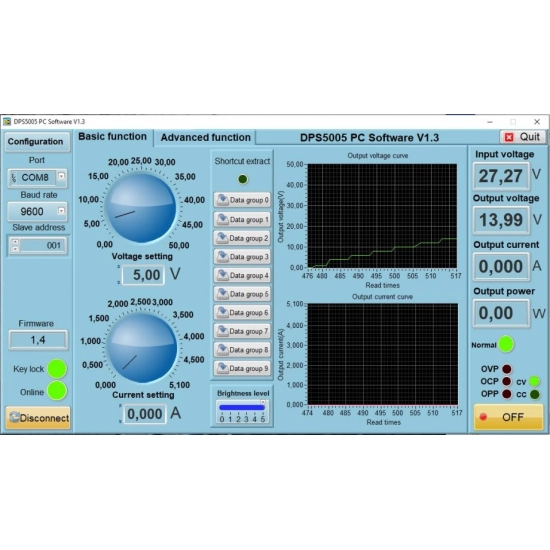Click the Firmware 1,4 value field
This screenshot has width=550, height=550.
[x=38, y=340]
